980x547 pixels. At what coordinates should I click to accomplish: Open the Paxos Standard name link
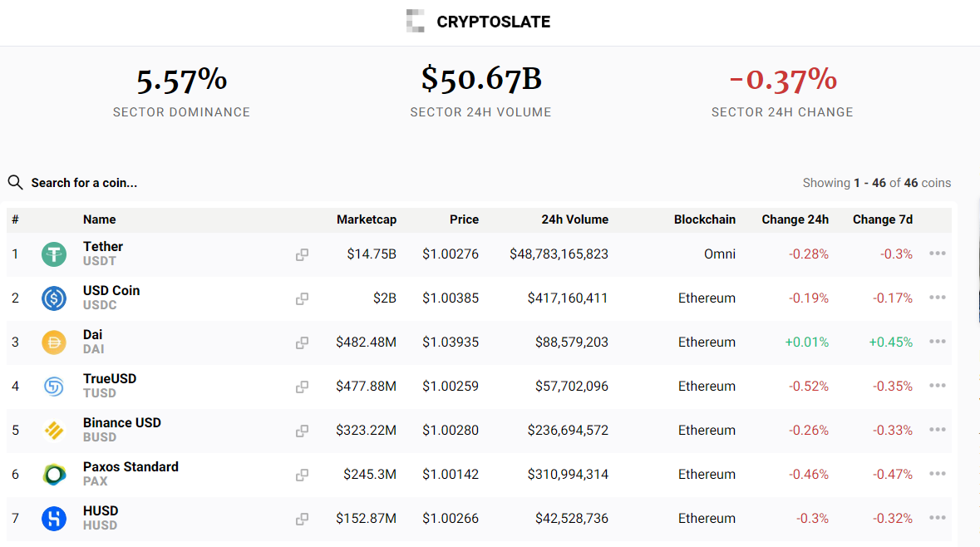[131, 467]
